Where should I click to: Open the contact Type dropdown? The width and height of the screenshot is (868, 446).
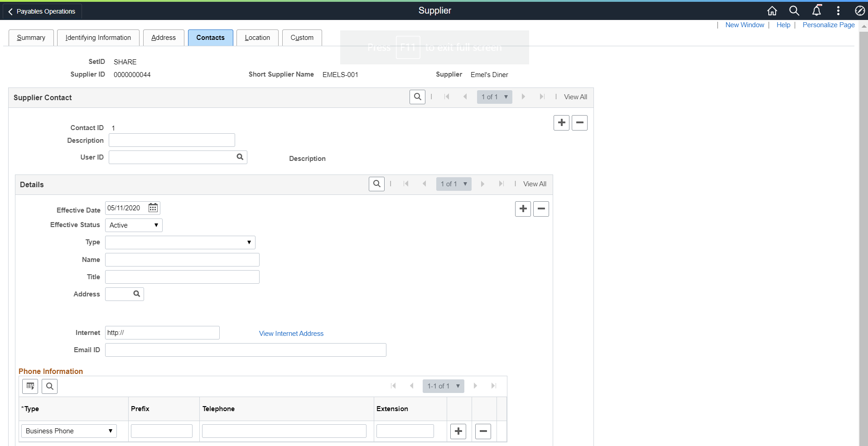pos(180,242)
